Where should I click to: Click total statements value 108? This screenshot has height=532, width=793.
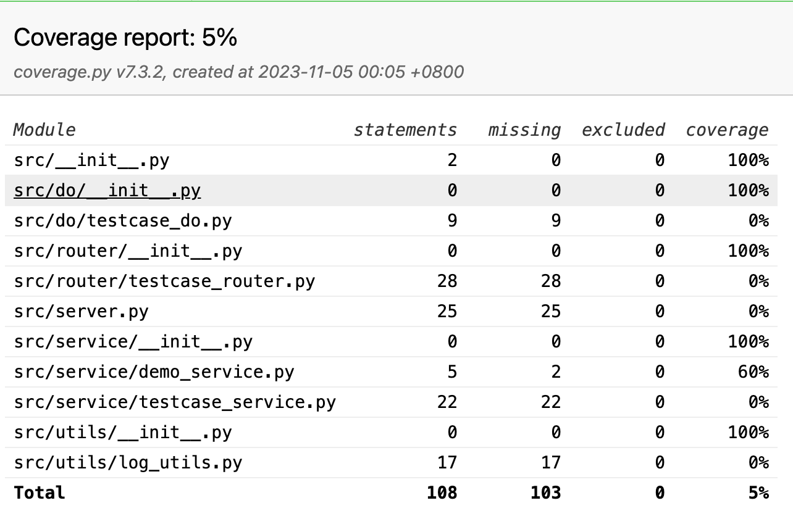[x=442, y=493]
